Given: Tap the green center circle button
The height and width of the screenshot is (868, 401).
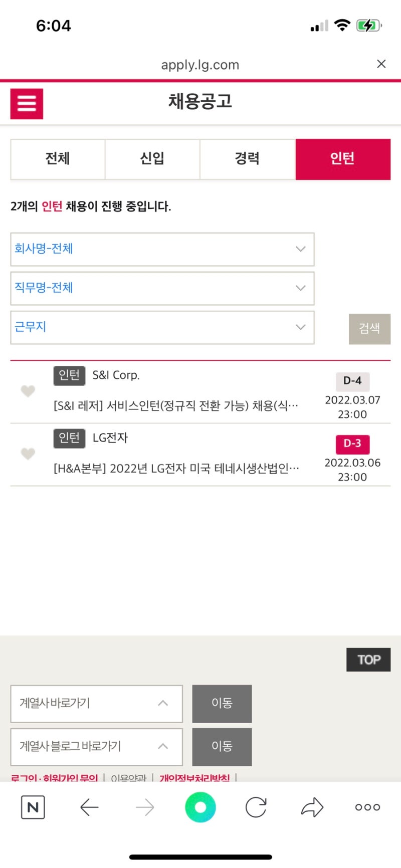Looking at the screenshot, I should (200, 807).
